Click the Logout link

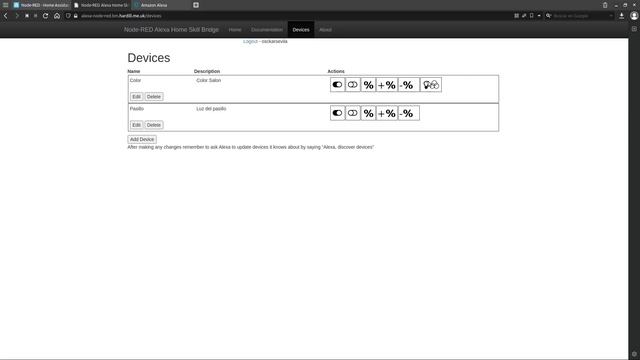point(250,41)
